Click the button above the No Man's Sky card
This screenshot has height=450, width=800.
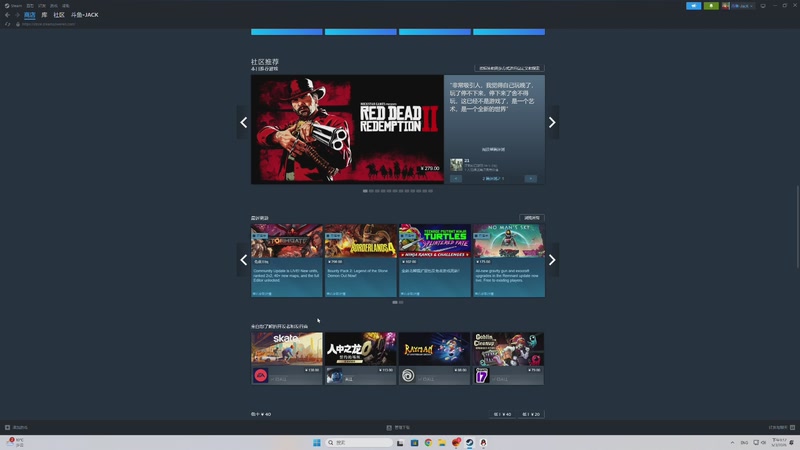(532, 218)
